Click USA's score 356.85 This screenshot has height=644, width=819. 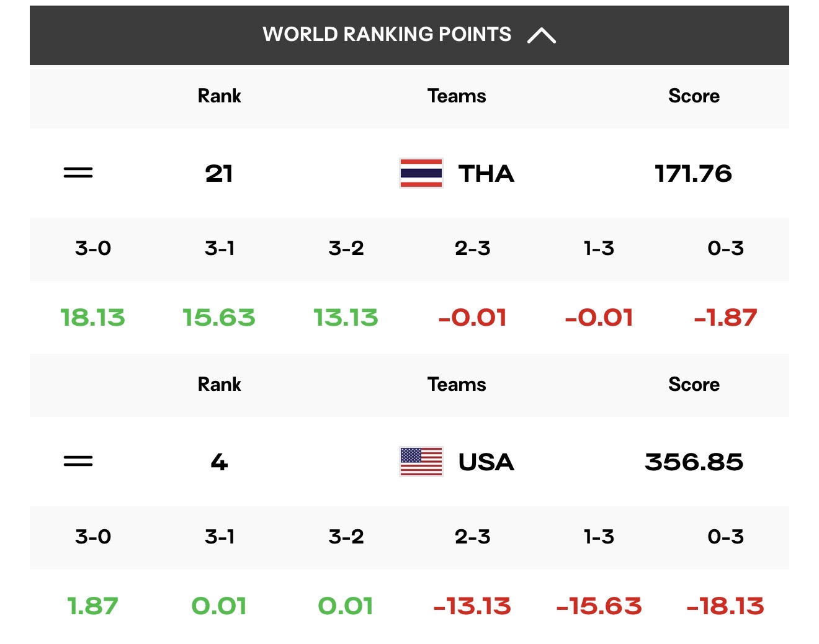[x=694, y=462]
